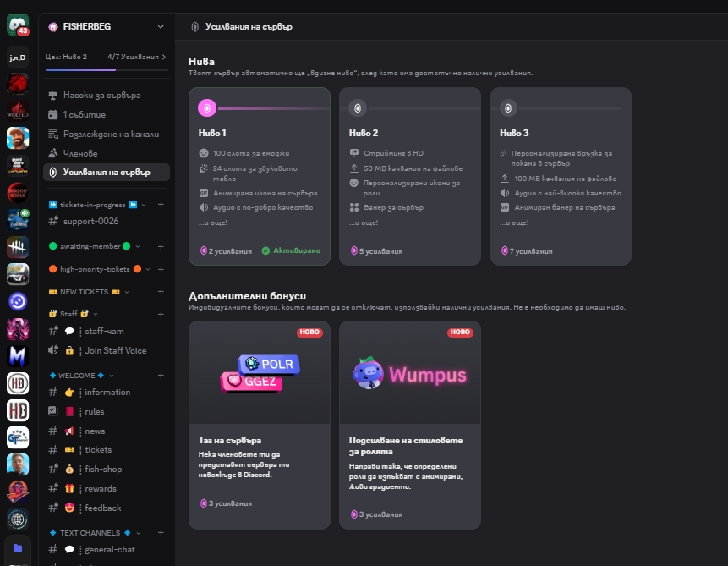Select the Wumpus role styles perk card
The height and width of the screenshot is (566, 728).
click(x=410, y=425)
